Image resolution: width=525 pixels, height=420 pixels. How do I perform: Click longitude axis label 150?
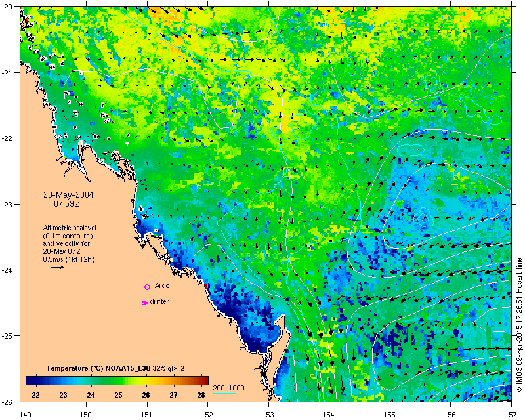pyautogui.click(x=86, y=415)
